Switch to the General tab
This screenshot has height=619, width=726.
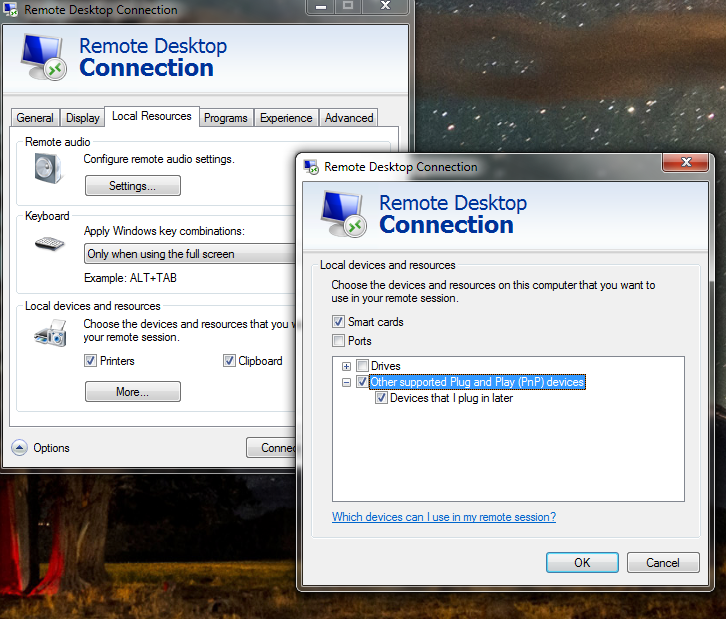35,118
